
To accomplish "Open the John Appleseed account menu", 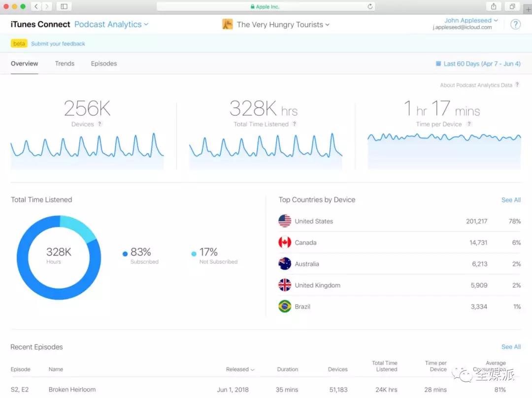I will click(x=471, y=20).
